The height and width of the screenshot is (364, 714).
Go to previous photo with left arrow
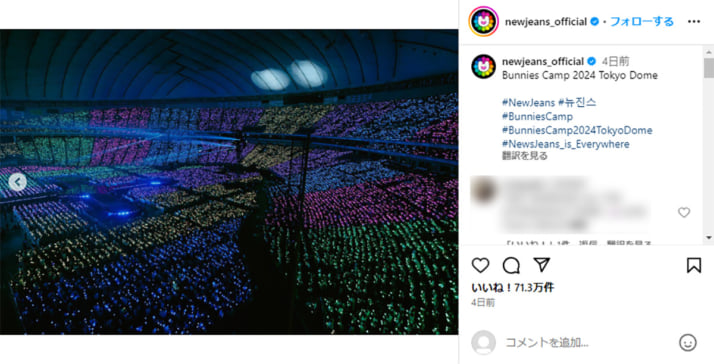pyautogui.click(x=18, y=182)
